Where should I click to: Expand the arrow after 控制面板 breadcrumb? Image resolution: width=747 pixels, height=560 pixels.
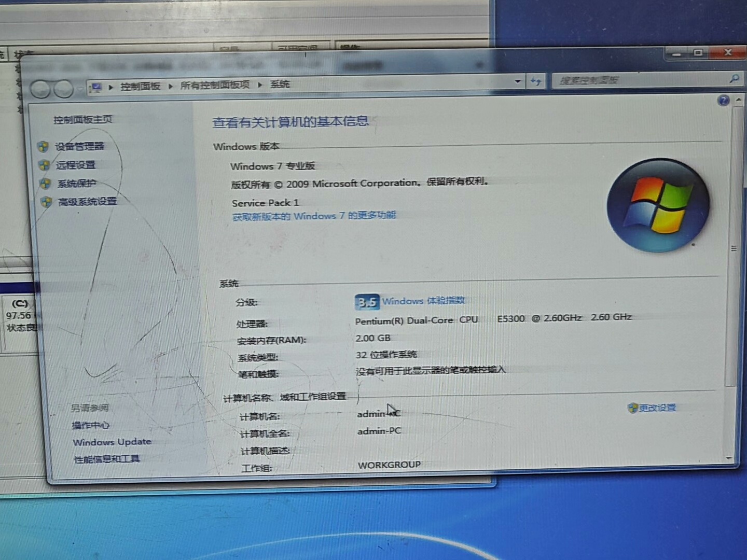click(x=170, y=86)
